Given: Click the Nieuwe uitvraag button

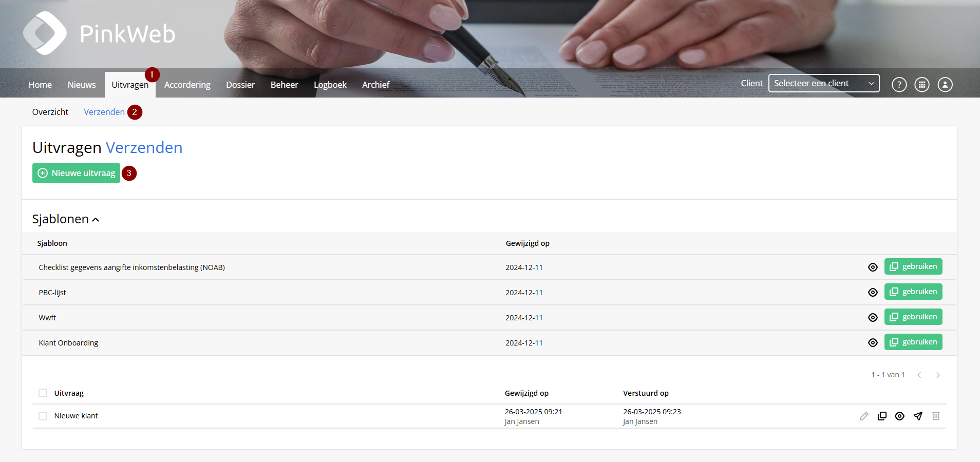Looking at the screenshot, I should (76, 173).
